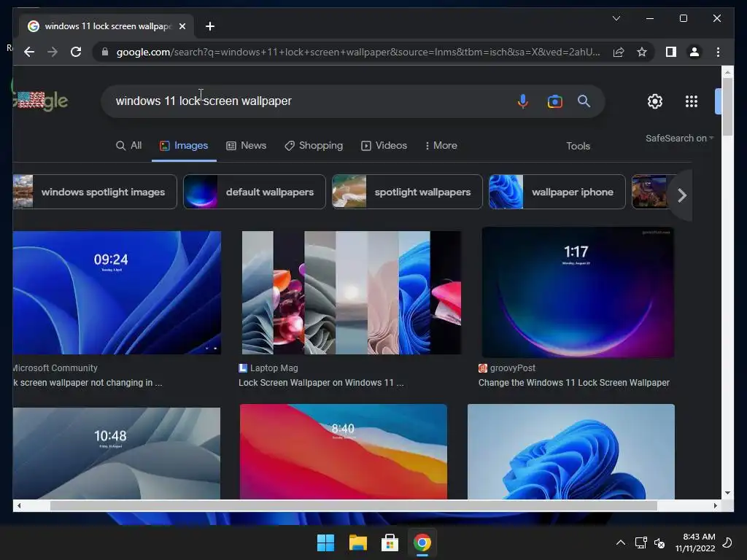747x560 pixels.
Task: Open a new tab
Action: click(x=210, y=26)
